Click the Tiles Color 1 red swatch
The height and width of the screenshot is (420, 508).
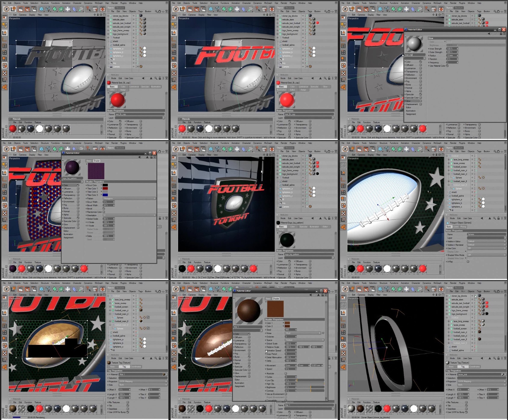click(105, 189)
